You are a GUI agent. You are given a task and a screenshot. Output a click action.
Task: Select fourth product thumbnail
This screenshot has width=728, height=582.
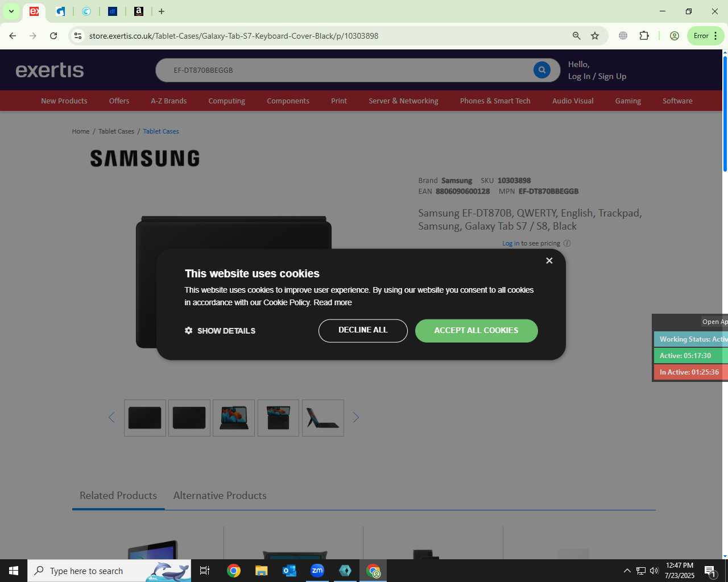pos(278,418)
